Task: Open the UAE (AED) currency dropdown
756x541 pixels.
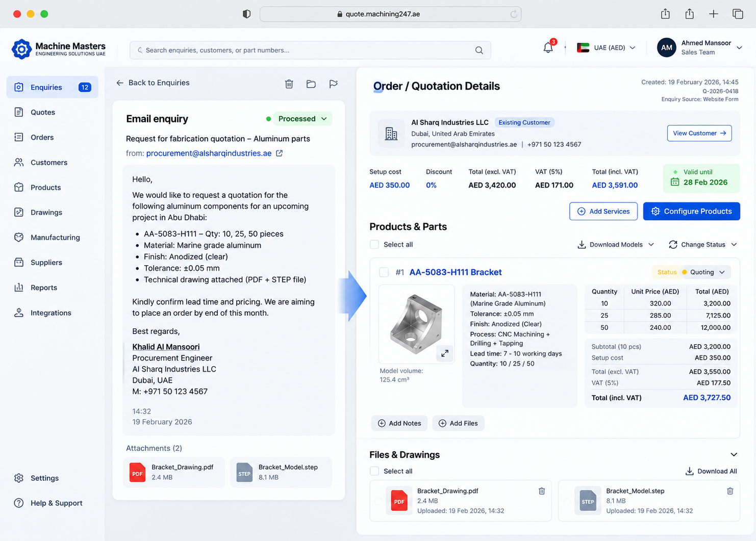Action: (x=607, y=47)
